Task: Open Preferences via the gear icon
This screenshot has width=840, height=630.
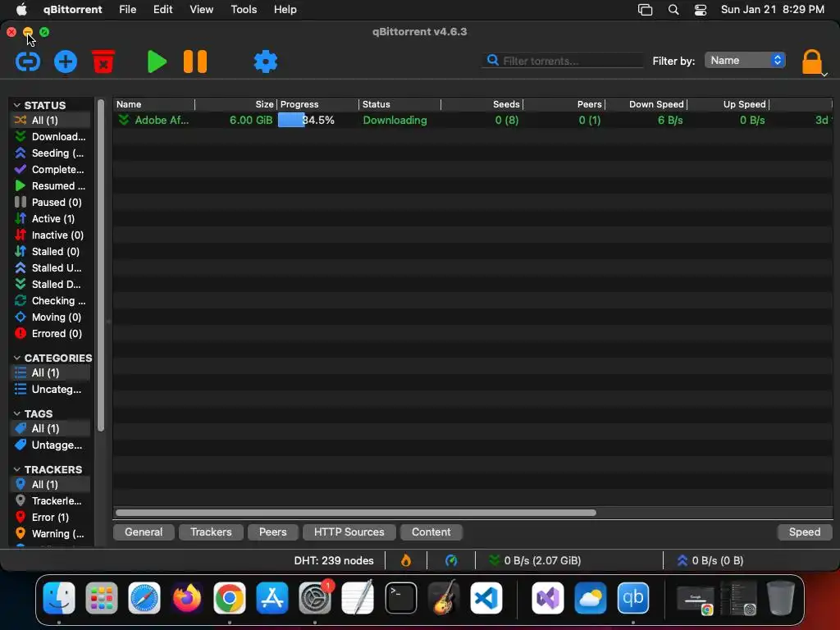Action: click(x=266, y=62)
